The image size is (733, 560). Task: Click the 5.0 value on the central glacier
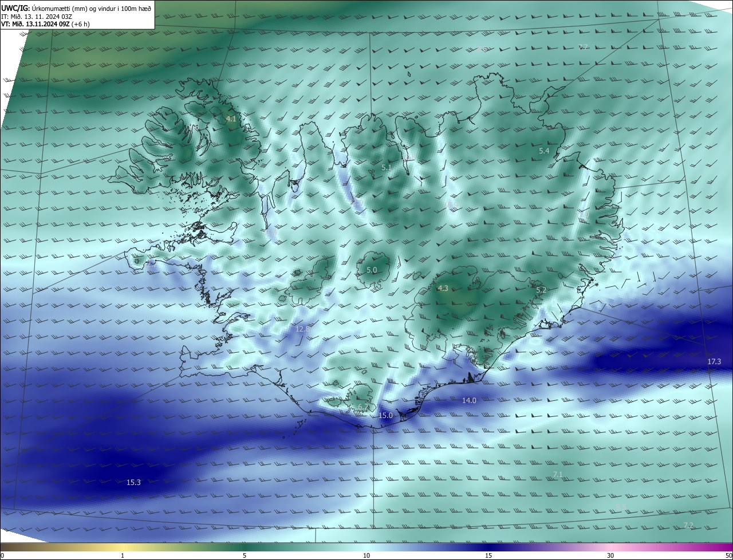[372, 270]
